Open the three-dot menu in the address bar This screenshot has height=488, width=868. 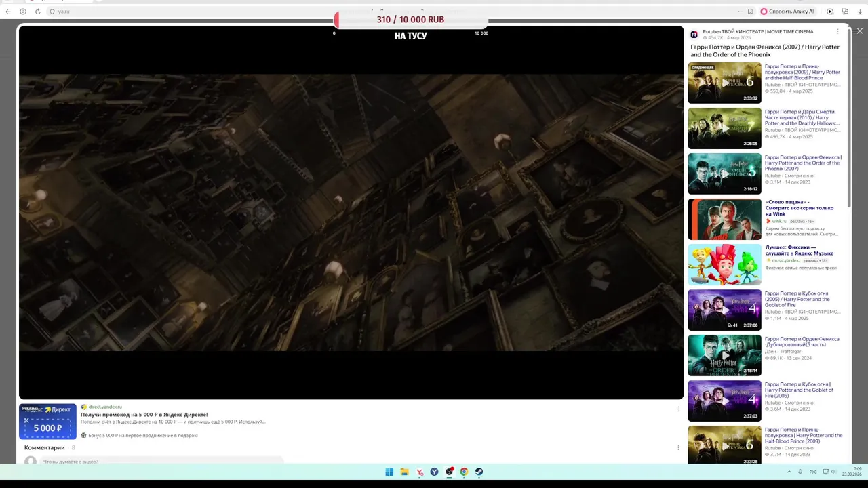[741, 12]
